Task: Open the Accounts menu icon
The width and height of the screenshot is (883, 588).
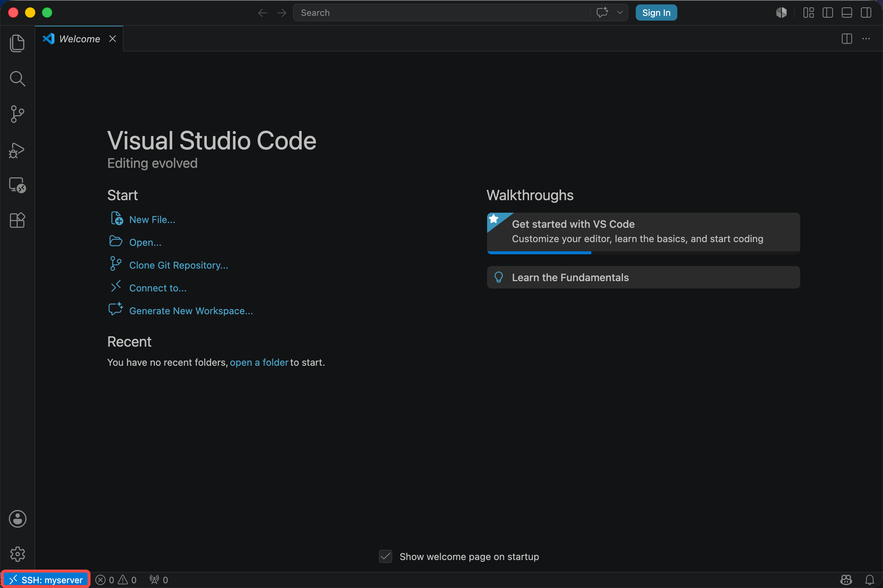Action: point(17,519)
